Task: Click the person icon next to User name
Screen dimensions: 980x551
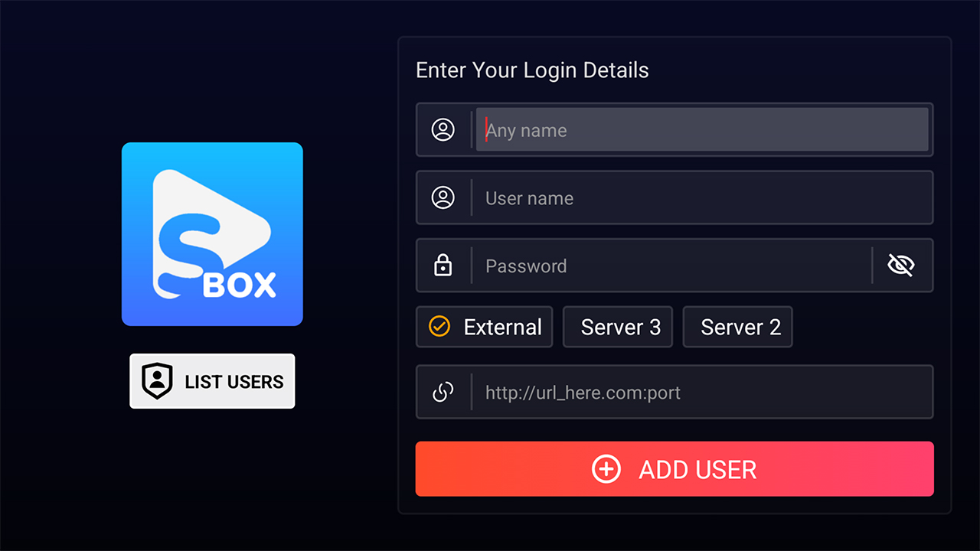Action: pyautogui.click(x=443, y=197)
